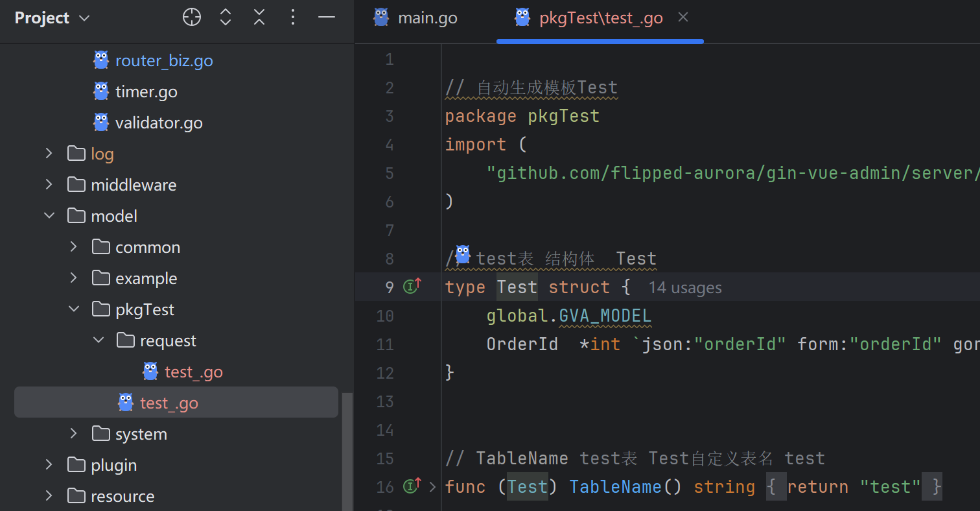Click the system folder icon
This screenshot has width=980, height=511.
tap(101, 434)
